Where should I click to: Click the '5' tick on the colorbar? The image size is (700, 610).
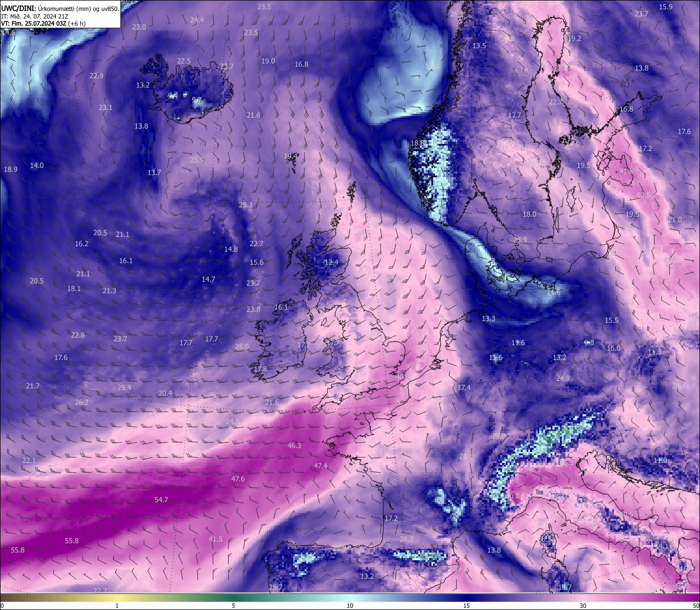pyautogui.click(x=234, y=606)
